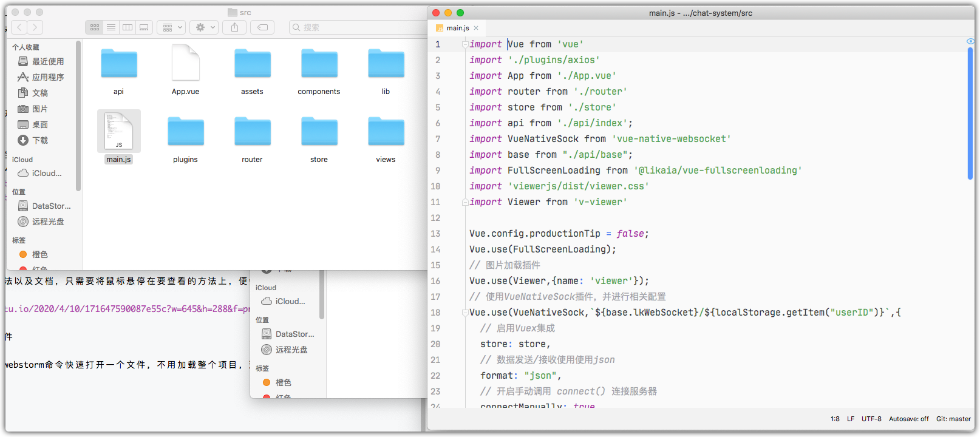Open the Finder group-by dropdown
This screenshot has height=437, width=980.
(x=172, y=27)
